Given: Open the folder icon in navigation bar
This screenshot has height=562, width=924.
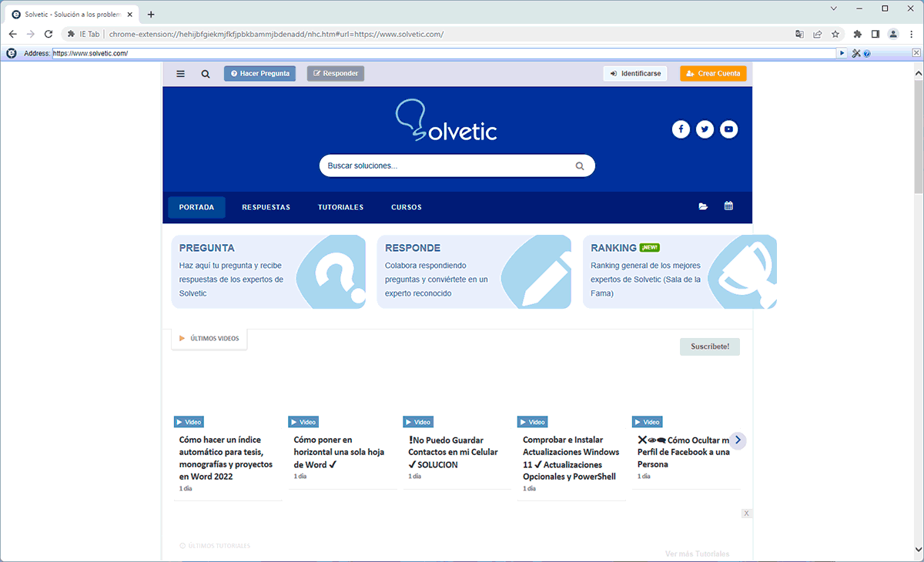Looking at the screenshot, I should tap(703, 207).
